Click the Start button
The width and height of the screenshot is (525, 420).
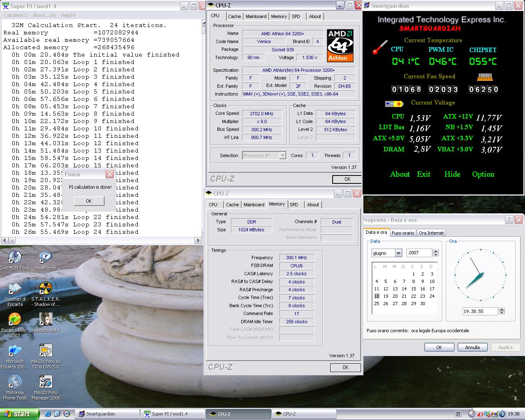pos(19,414)
